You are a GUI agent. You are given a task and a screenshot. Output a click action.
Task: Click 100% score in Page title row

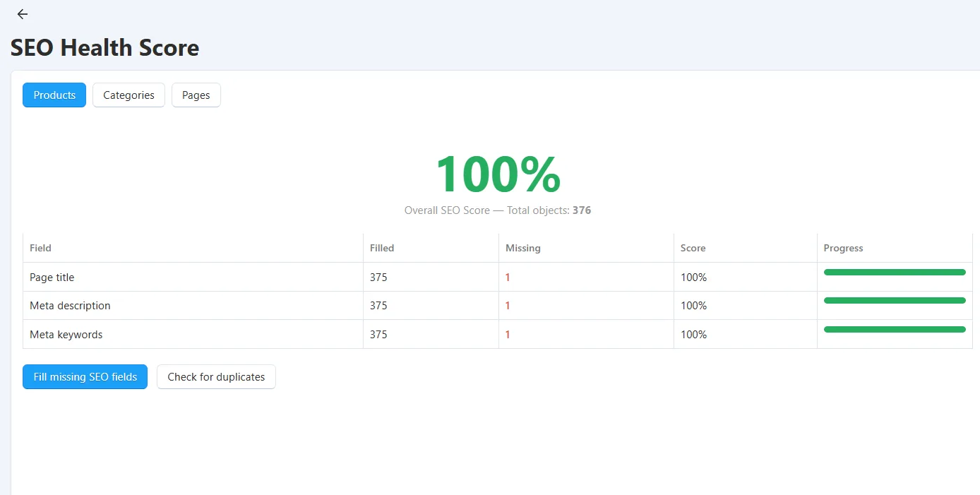(693, 278)
